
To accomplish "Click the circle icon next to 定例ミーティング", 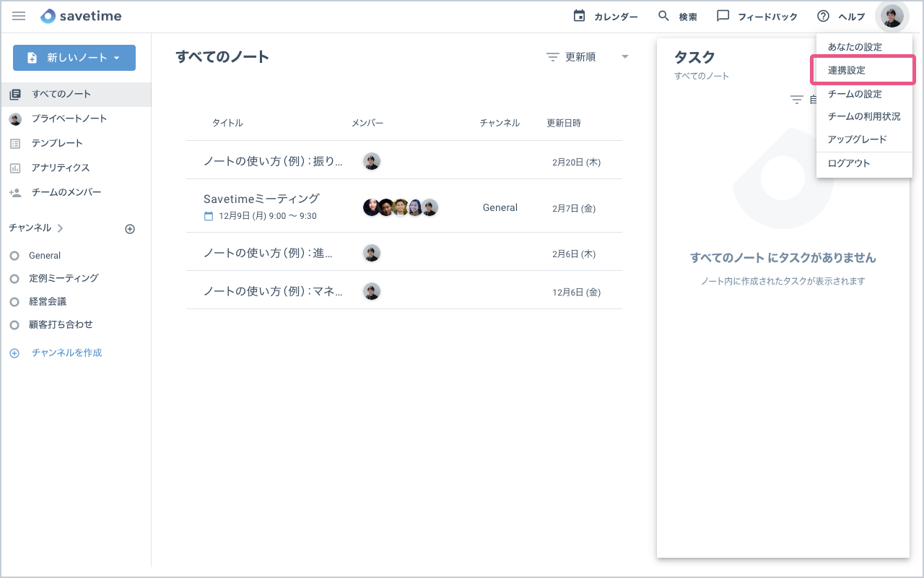I will click(x=14, y=279).
